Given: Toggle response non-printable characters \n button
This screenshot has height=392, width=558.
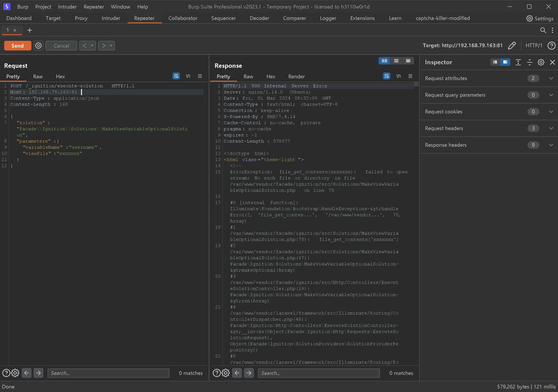Looking at the screenshot, I should 398,76.
